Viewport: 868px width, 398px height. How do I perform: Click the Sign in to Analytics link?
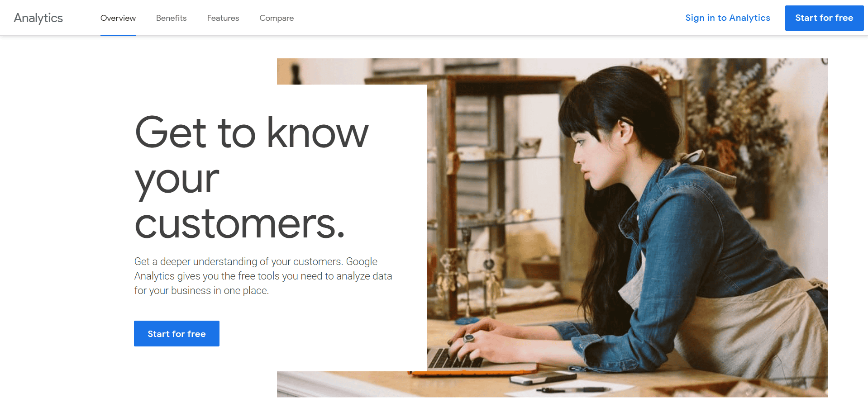(x=728, y=18)
